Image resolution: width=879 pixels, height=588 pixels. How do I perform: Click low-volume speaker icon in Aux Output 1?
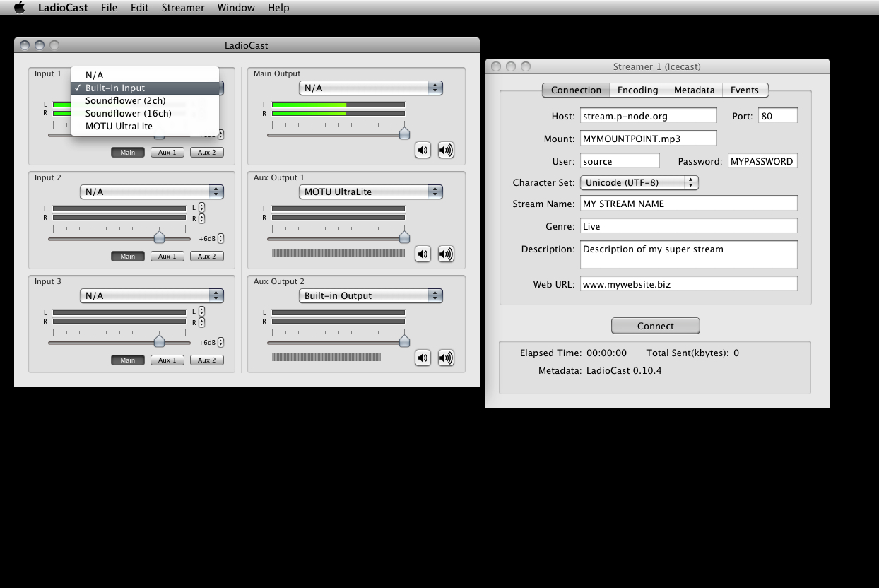point(423,254)
